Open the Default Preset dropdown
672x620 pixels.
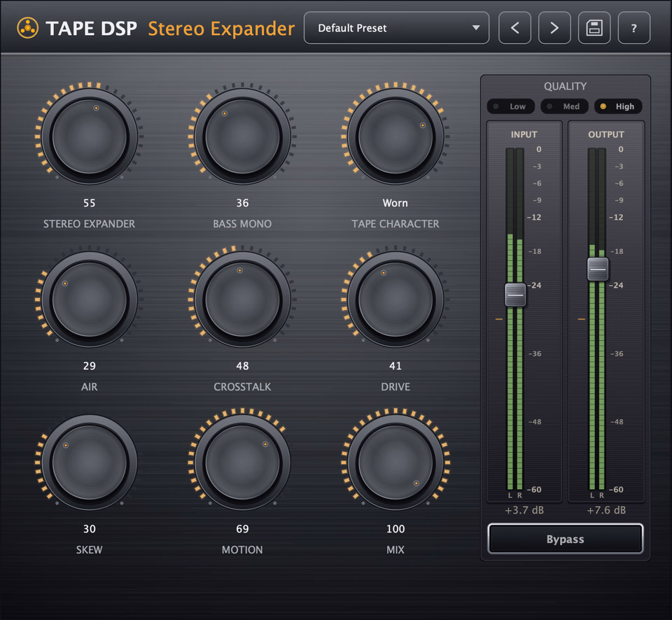396,28
